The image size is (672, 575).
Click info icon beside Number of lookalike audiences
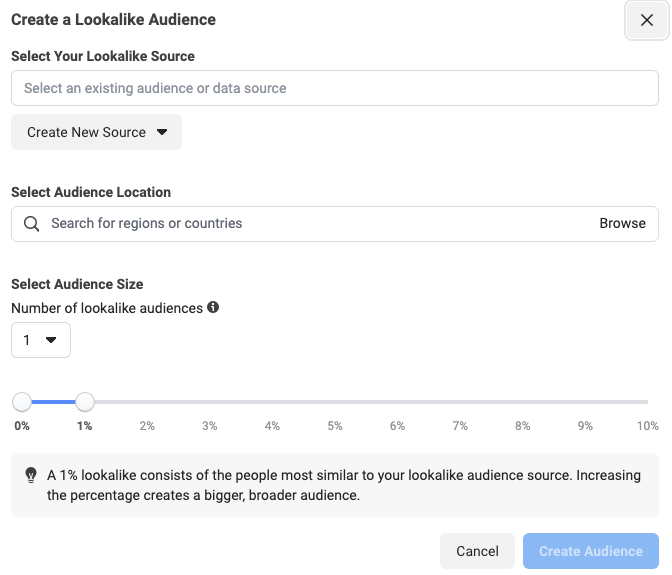pyautogui.click(x=213, y=308)
